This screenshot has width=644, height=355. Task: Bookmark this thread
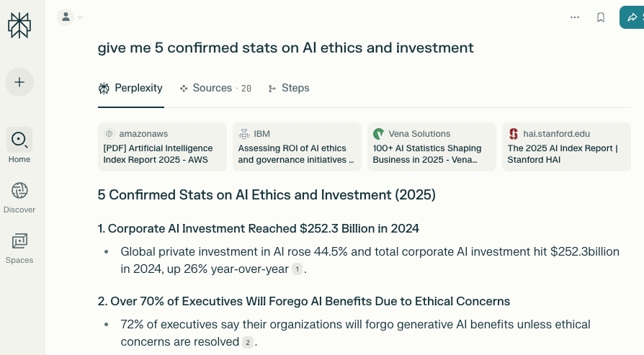point(601,17)
